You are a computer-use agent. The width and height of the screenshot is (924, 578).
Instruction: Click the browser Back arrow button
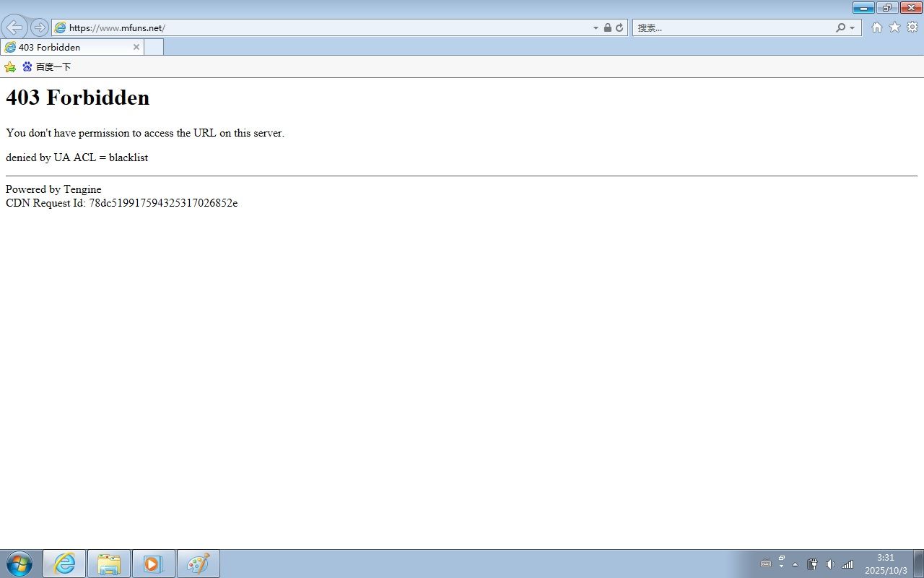point(14,27)
